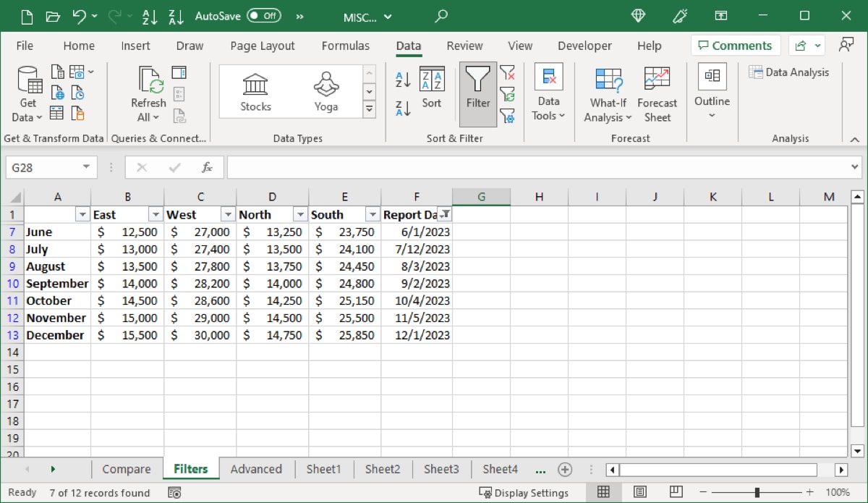Select the Yoga data type
The image size is (868, 503).
coord(325,89)
